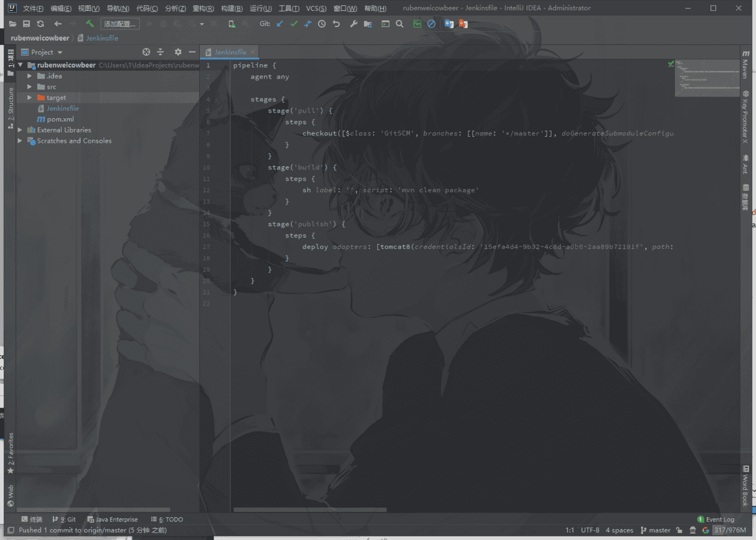Toggle the file read-only lock icon

click(679, 530)
